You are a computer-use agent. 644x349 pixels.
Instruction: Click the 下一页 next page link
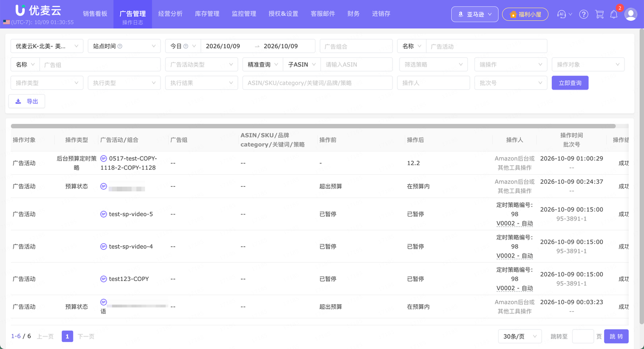pos(86,336)
